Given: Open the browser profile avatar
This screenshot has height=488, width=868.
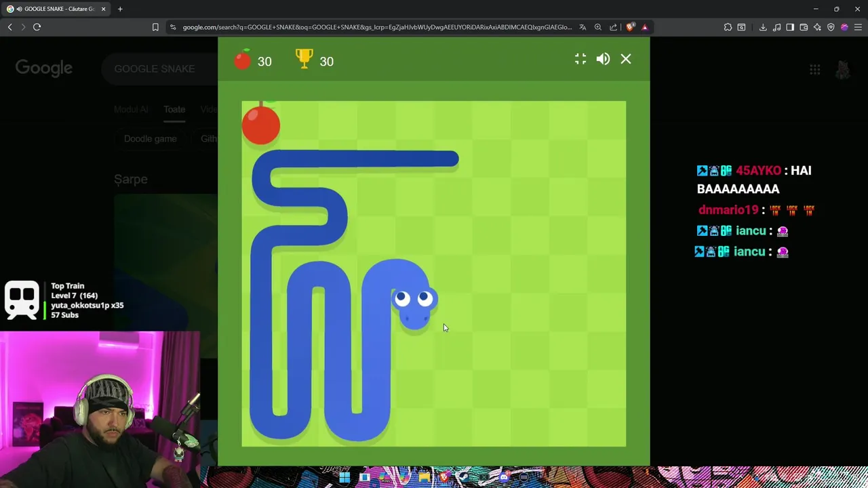Looking at the screenshot, I should (844, 27).
